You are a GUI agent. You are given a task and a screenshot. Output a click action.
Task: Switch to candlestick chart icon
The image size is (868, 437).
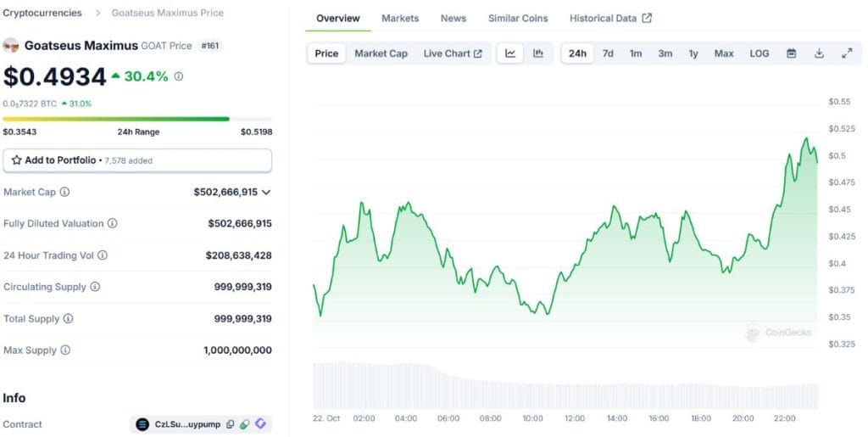538,53
